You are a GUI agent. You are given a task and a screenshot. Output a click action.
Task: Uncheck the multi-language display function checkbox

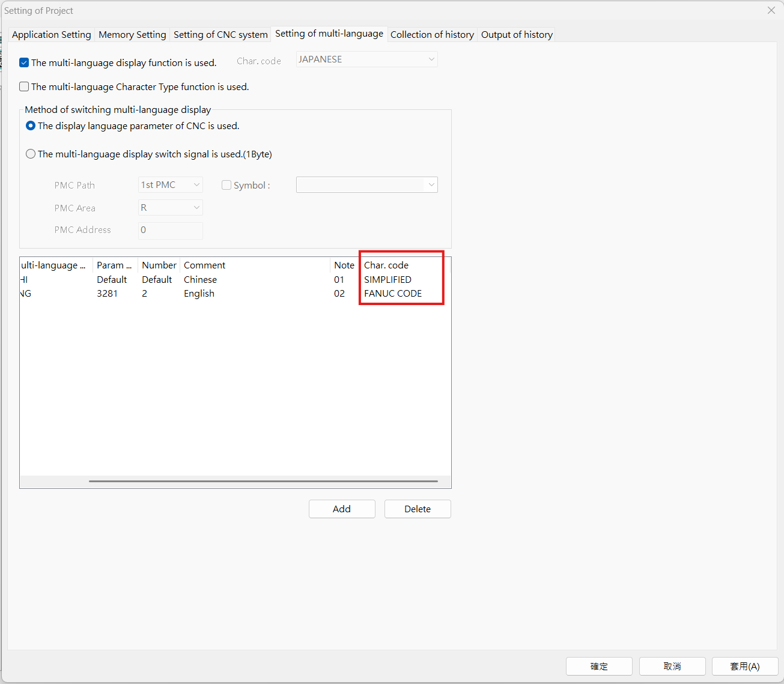pyautogui.click(x=24, y=62)
